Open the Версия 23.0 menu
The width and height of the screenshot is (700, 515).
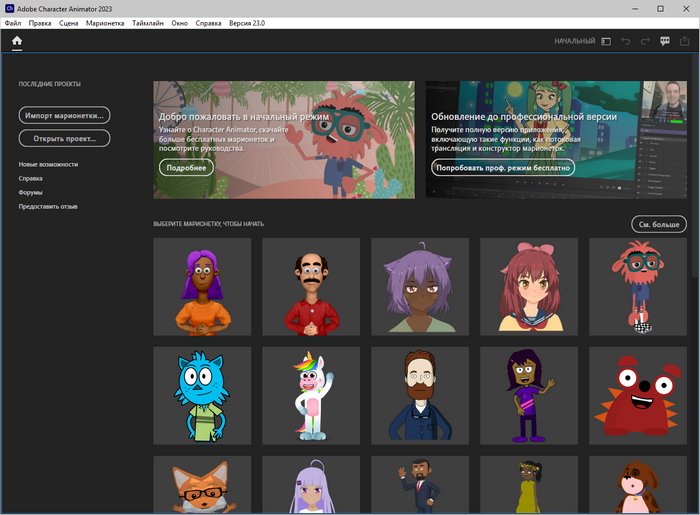(x=247, y=23)
